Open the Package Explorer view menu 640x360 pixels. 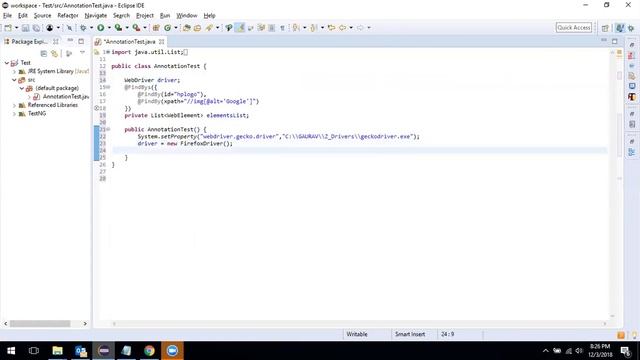[x=82, y=53]
